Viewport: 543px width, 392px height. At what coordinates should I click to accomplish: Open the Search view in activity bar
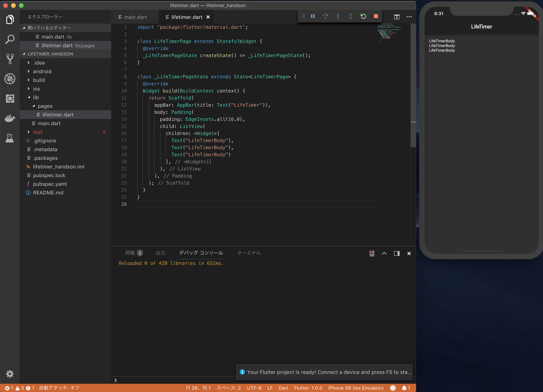tap(10, 39)
